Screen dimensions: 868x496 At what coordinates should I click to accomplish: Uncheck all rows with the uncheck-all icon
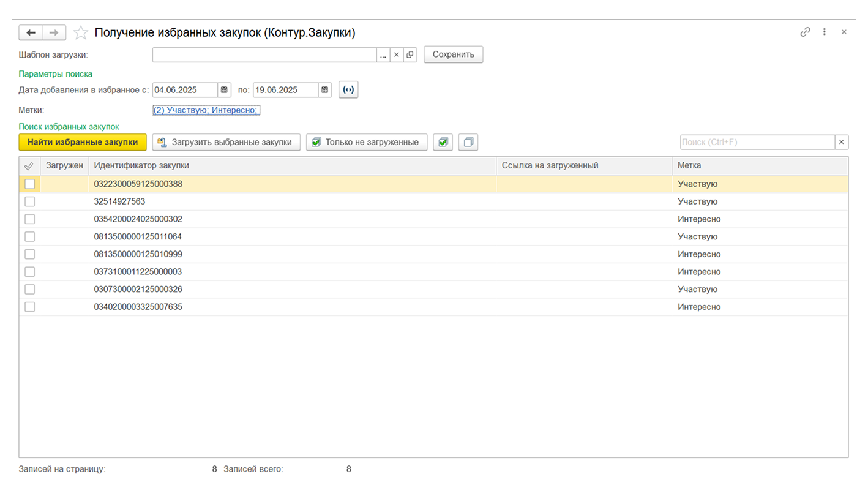coord(468,142)
